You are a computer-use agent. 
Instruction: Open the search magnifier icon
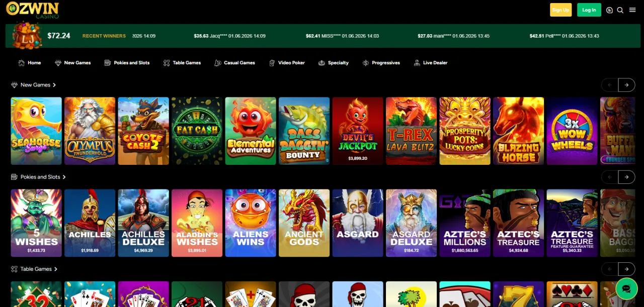pyautogui.click(x=620, y=10)
